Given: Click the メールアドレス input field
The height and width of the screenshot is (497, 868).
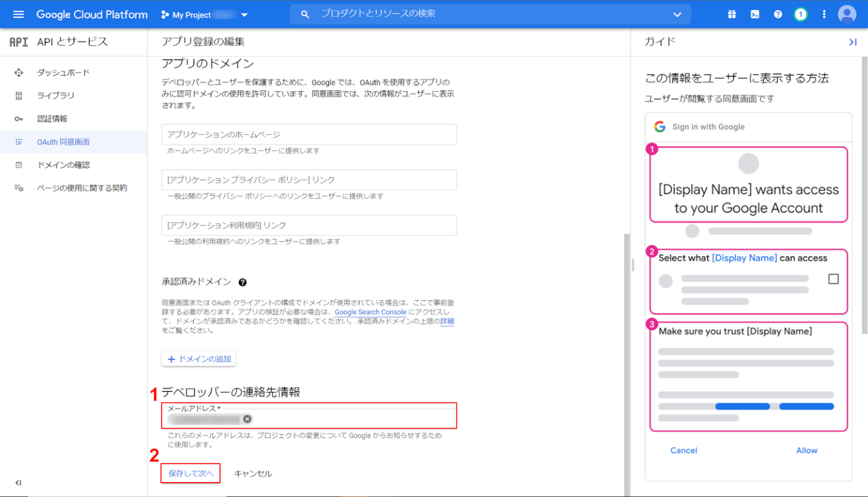Looking at the screenshot, I should point(309,416).
